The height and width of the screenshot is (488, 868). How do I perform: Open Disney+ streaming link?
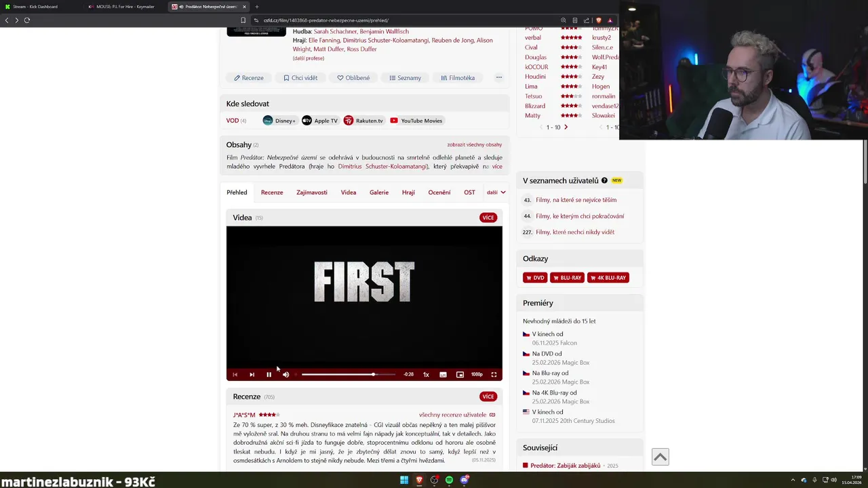(x=279, y=121)
